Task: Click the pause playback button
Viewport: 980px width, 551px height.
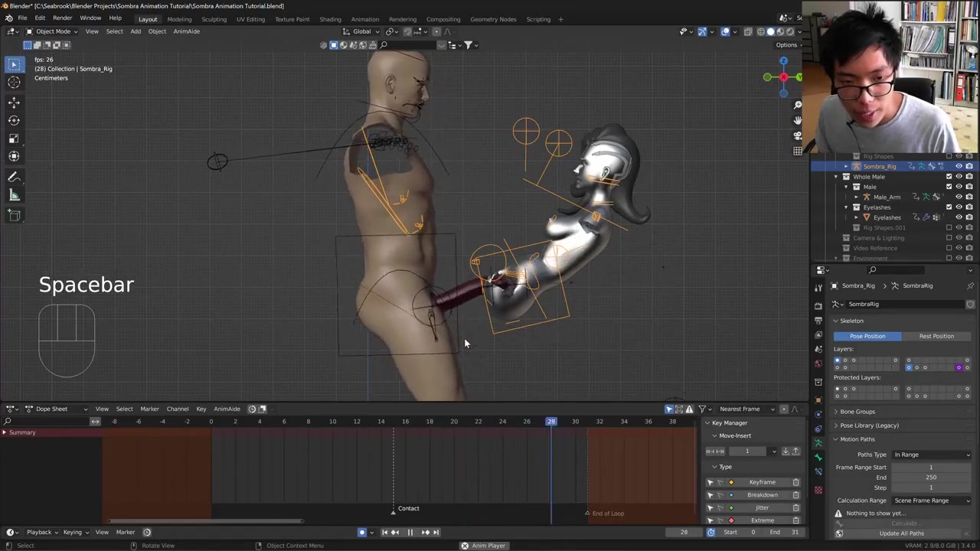Action: click(410, 533)
